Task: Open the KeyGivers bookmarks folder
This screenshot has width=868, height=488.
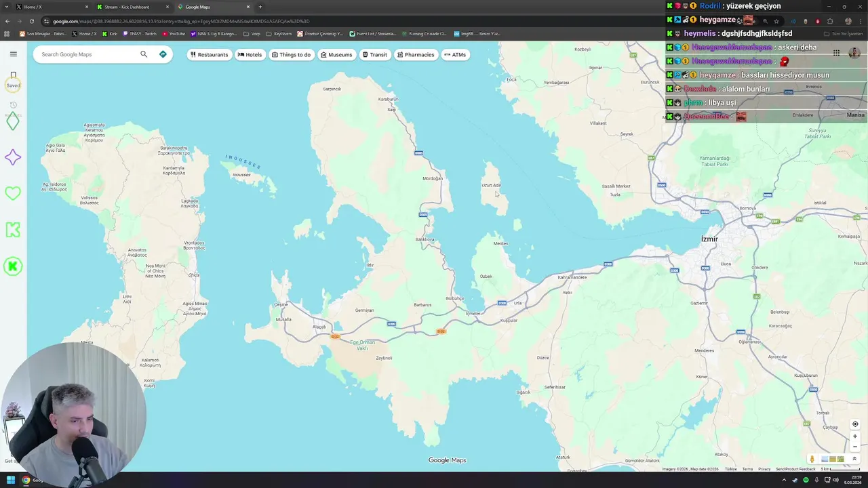Action: (279, 34)
